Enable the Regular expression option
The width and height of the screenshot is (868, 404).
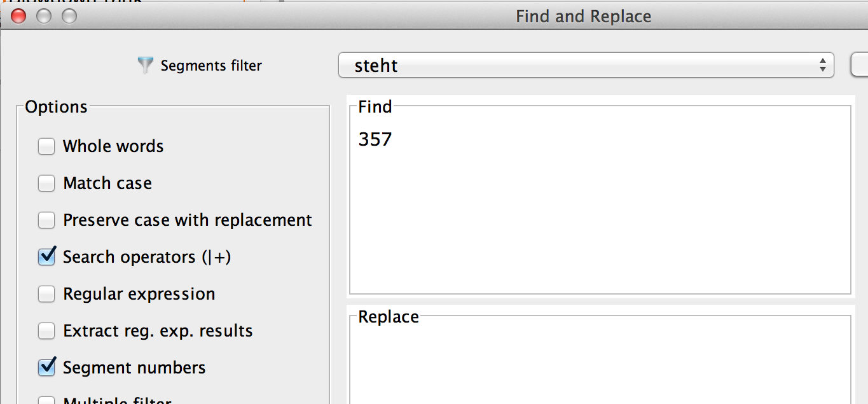coord(46,294)
